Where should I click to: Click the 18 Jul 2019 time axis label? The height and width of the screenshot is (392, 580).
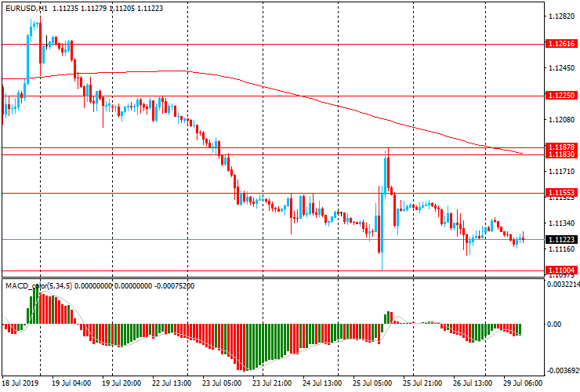[x=19, y=383]
